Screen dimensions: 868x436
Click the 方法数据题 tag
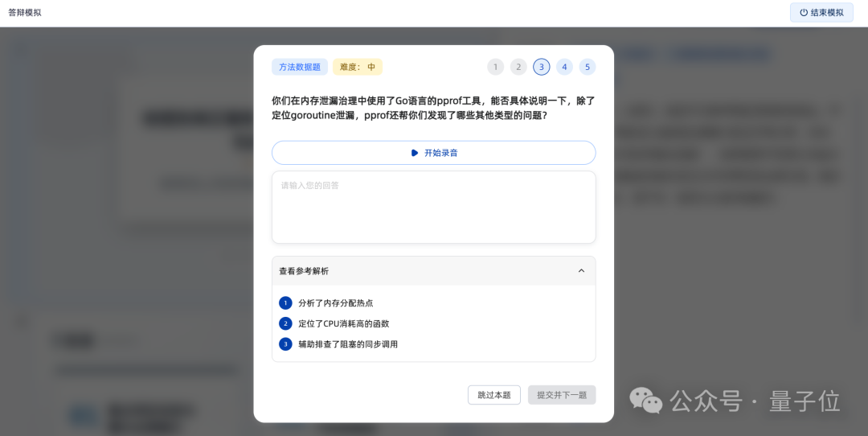[300, 67]
